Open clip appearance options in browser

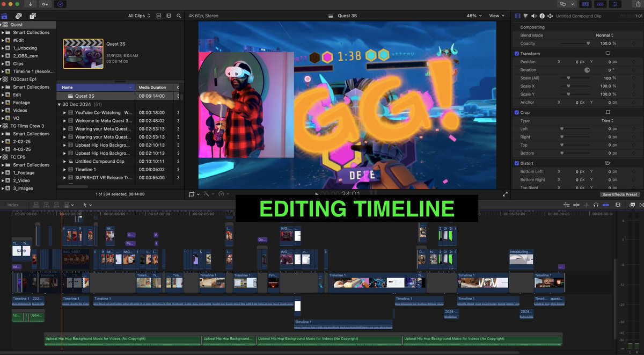click(169, 16)
